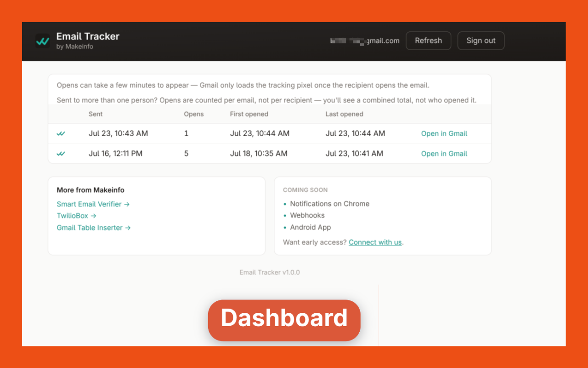Viewport: 588px width, 368px height.
Task: Select the sent time Jul 16, 12:11 PM
Action: [116, 154]
